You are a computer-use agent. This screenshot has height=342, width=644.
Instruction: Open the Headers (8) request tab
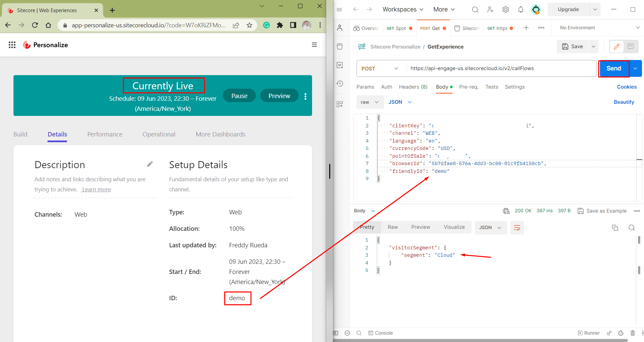tap(413, 87)
